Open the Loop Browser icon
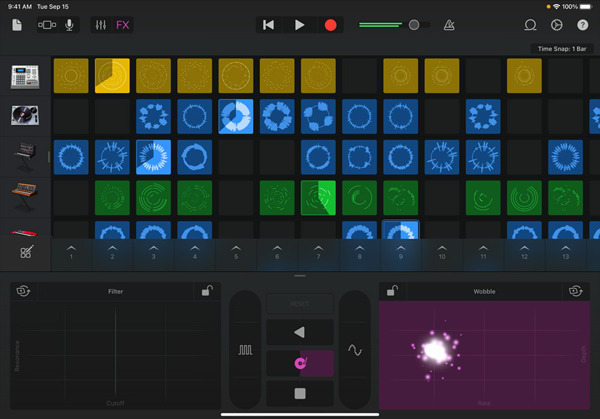 tap(530, 25)
